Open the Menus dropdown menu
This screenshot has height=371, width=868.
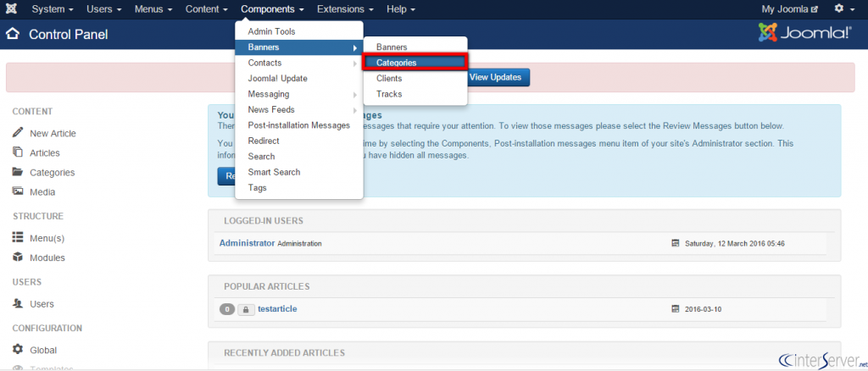(x=153, y=9)
